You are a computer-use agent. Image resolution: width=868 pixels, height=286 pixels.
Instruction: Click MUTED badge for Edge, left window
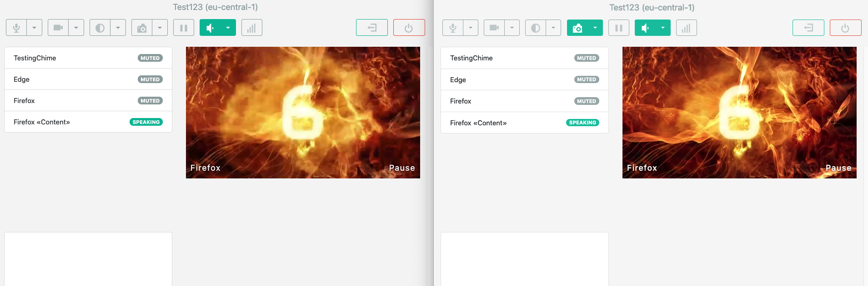[150, 79]
